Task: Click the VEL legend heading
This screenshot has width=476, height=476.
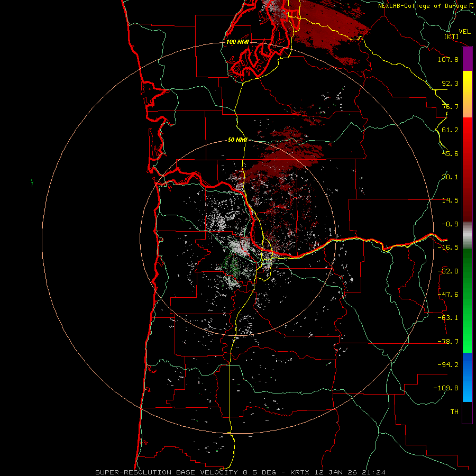Action: pos(465,32)
